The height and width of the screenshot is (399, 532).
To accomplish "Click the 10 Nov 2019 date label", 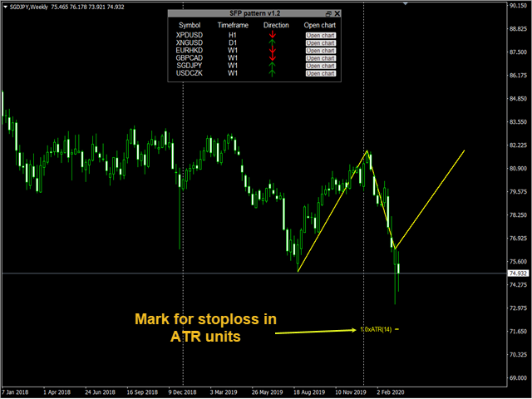I will (x=351, y=392).
